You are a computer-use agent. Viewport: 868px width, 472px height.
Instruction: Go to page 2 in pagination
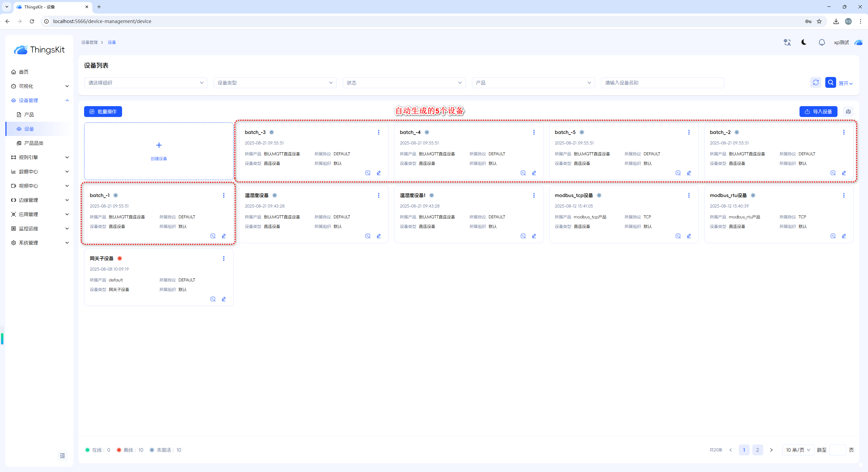(x=757, y=450)
